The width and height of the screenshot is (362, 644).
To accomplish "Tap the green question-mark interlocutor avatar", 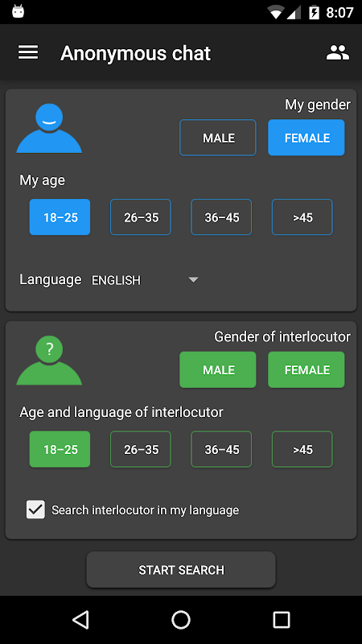I will pos(49,360).
